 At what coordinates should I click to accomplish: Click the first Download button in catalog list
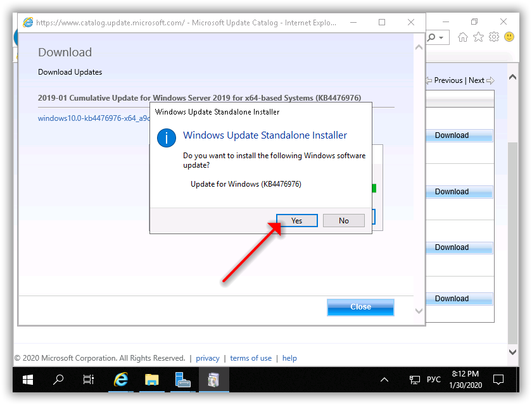pos(459,135)
